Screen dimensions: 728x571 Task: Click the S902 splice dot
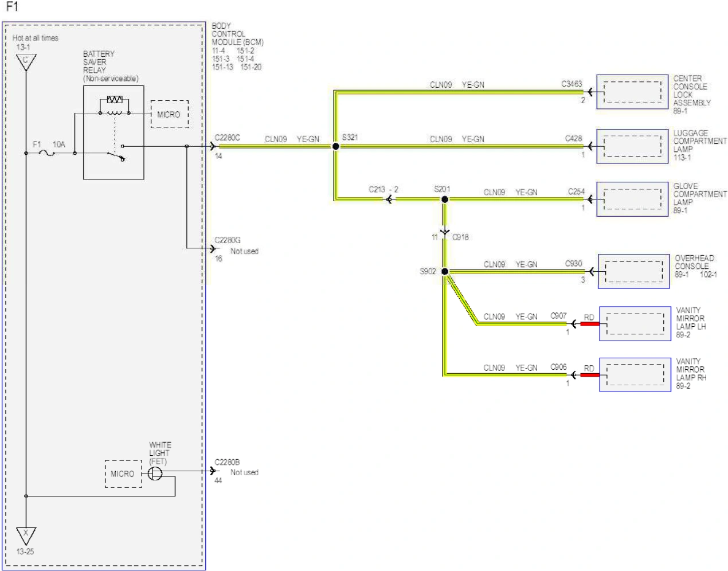coord(444,272)
